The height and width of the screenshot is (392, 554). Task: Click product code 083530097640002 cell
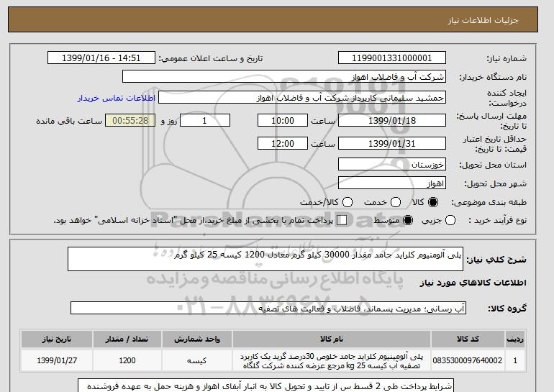(468, 360)
